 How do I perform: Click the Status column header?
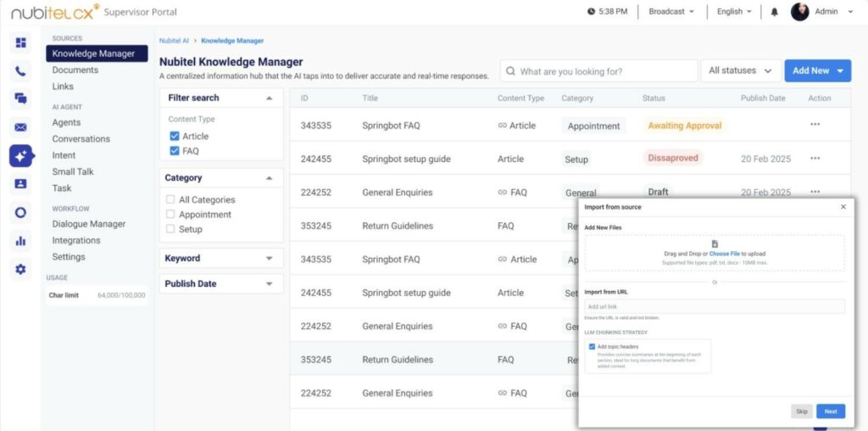654,98
